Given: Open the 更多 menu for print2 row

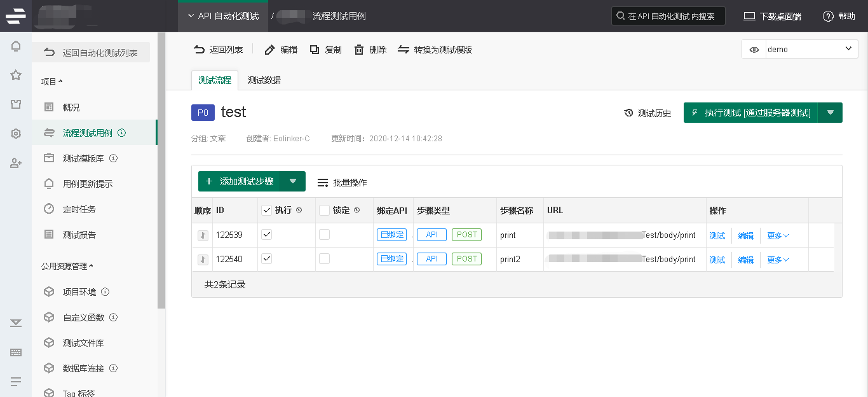Looking at the screenshot, I should pyautogui.click(x=778, y=260).
